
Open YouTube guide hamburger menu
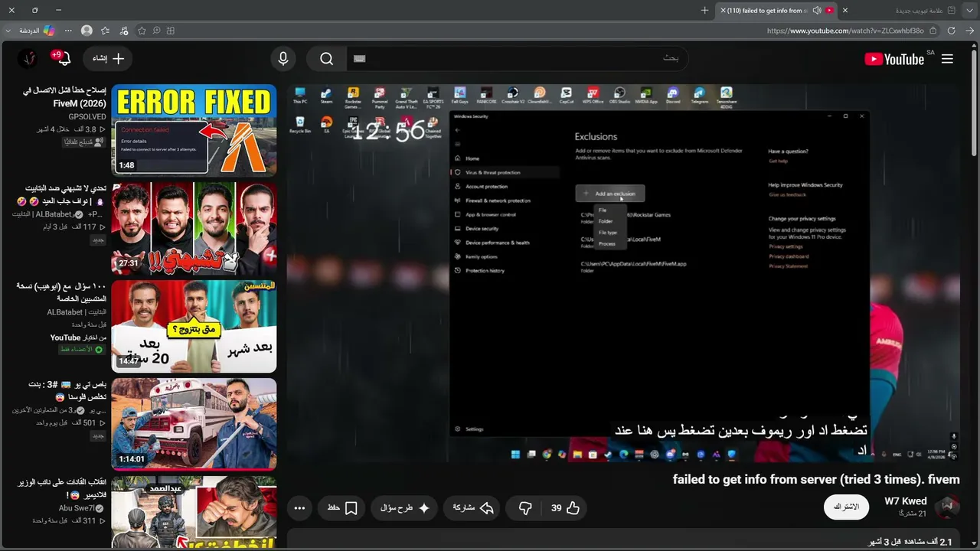pos(947,59)
